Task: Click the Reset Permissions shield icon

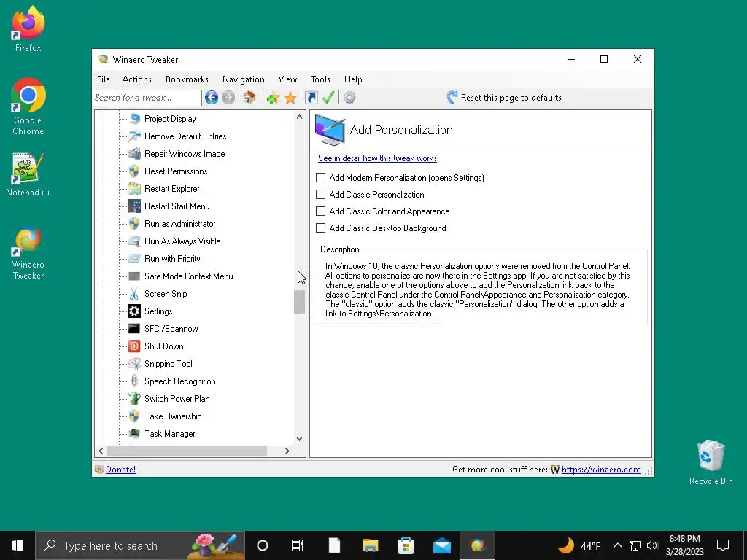Action: [134, 171]
